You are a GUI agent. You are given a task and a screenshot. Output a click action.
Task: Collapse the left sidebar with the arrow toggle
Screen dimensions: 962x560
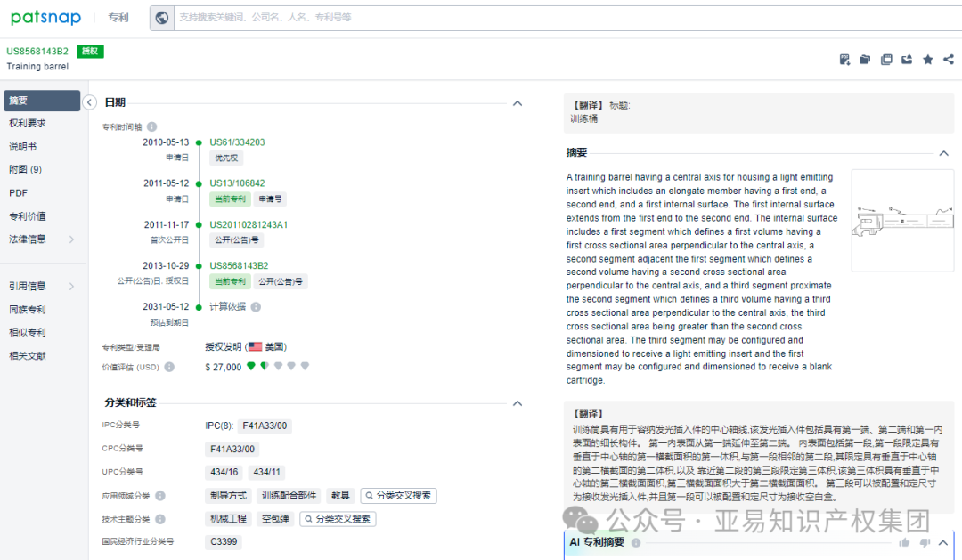click(x=89, y=102)
